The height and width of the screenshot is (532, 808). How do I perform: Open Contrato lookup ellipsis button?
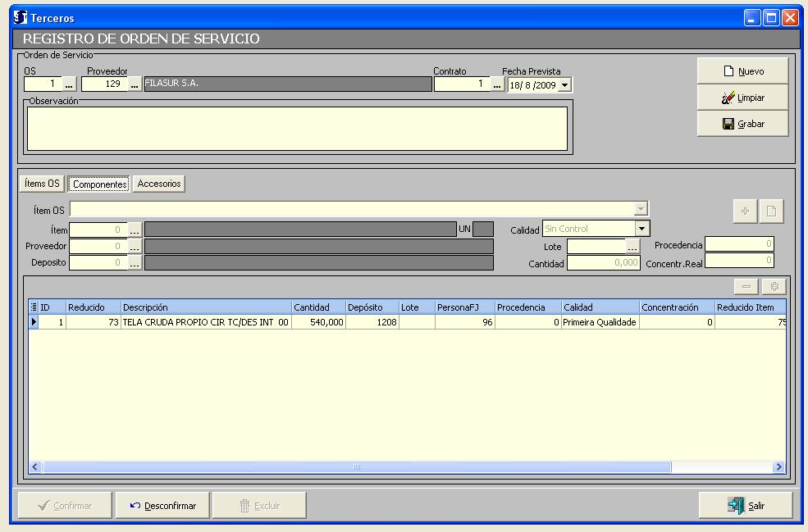tap(497, 84)
